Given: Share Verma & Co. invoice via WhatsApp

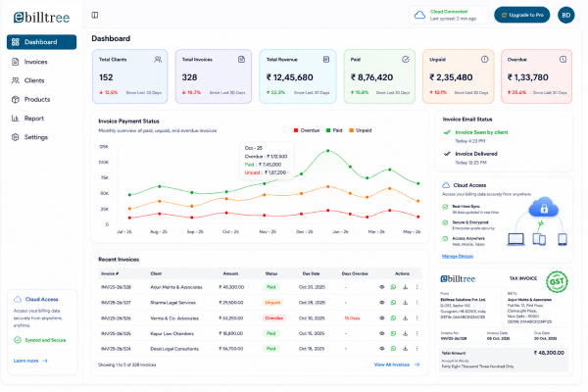Looking at the screenshot, I should click(x=393, y=318).
